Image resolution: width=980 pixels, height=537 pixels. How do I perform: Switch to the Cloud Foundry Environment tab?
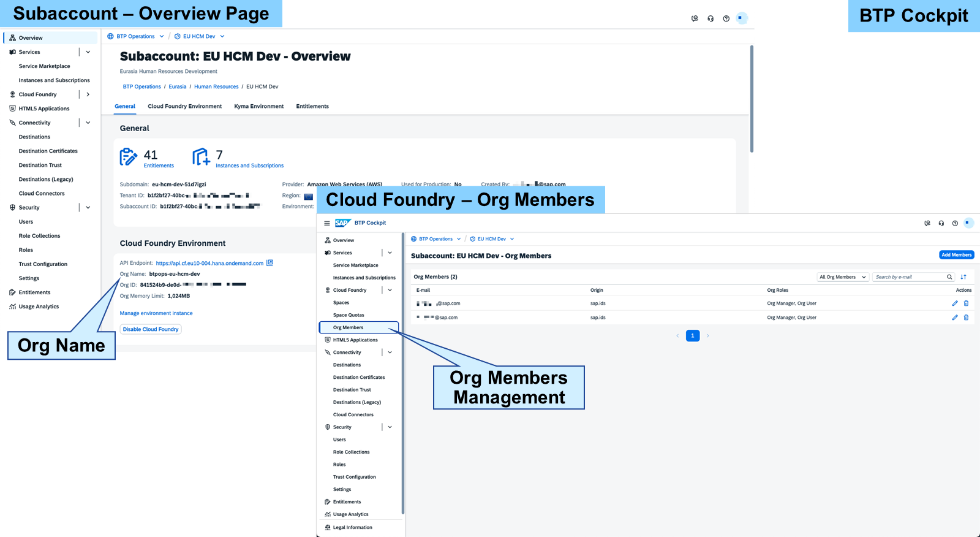tap(185, 107)
